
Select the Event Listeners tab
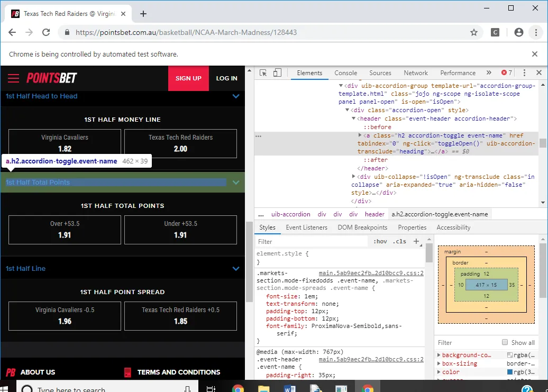point(306,227)
